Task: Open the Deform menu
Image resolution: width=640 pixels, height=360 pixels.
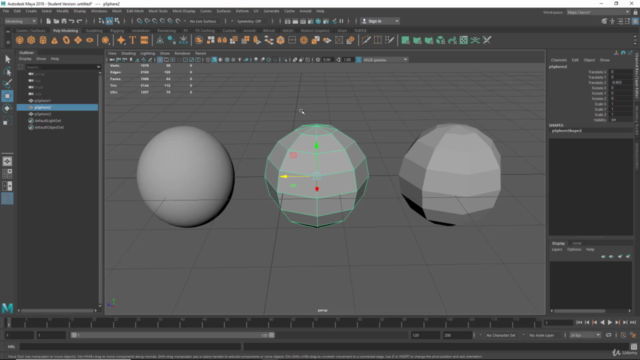Action: click(x=242, y=11)
